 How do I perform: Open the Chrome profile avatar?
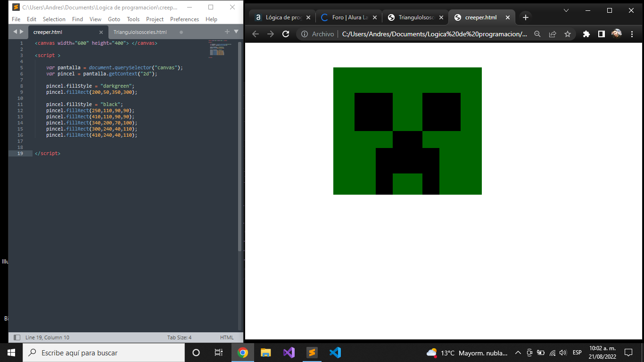(x=617, y=33)
